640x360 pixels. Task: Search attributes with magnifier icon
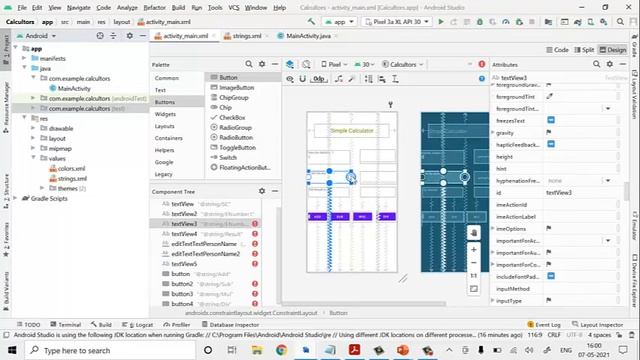(x=596, y=64)
